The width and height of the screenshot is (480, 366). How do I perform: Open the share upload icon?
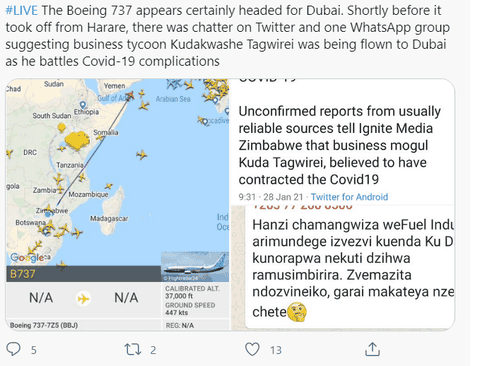point(372,349)
